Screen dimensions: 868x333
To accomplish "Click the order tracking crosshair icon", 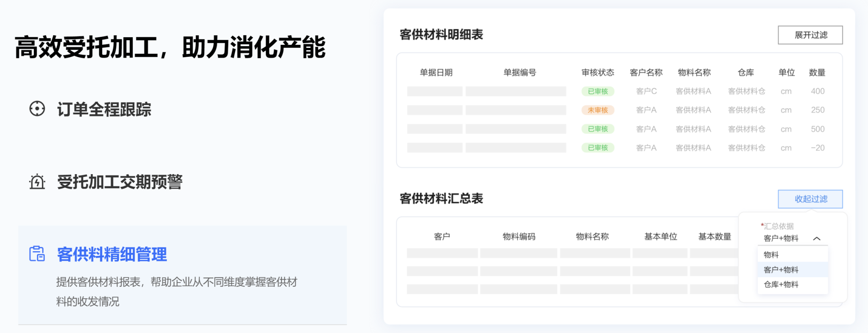I will tap(37, 109).
